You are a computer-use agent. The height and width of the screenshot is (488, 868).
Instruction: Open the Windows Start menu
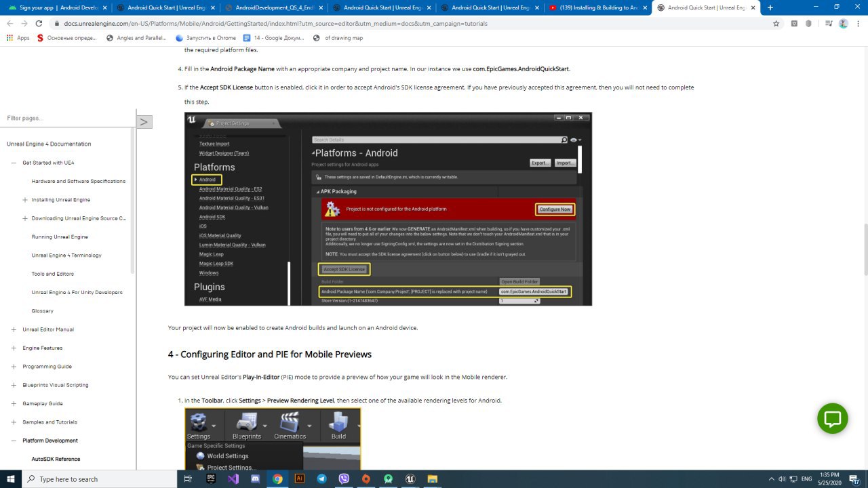tap(11, 479)
